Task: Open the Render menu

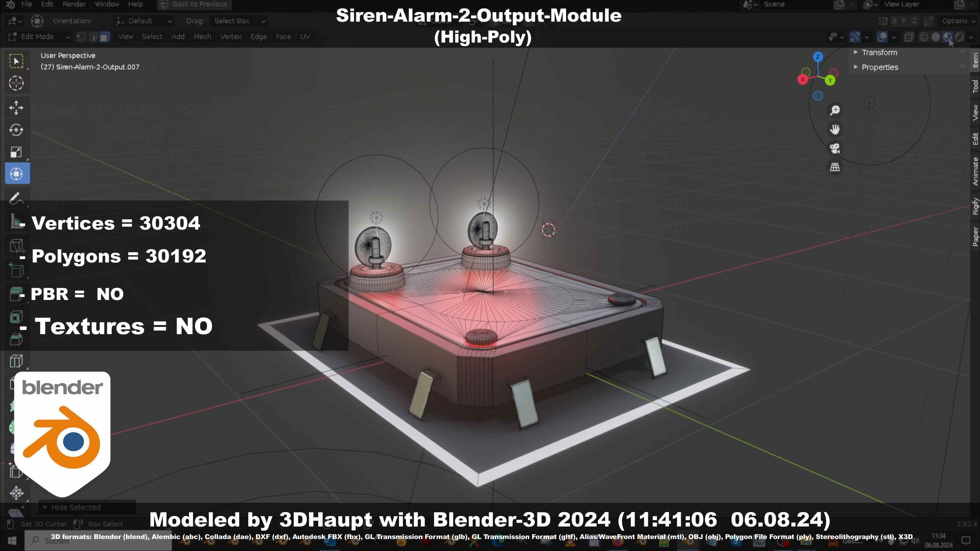Action: [x=74, y=4]
